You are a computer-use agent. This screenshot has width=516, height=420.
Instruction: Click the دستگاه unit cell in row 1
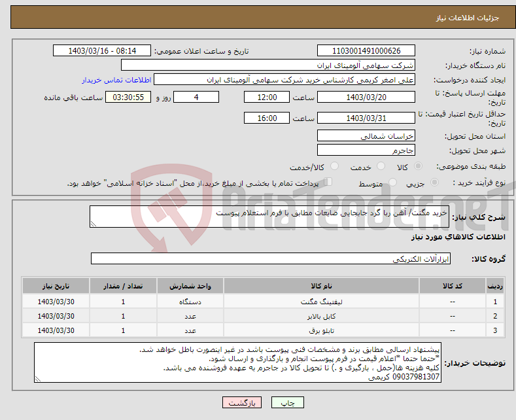pos(190,302)
